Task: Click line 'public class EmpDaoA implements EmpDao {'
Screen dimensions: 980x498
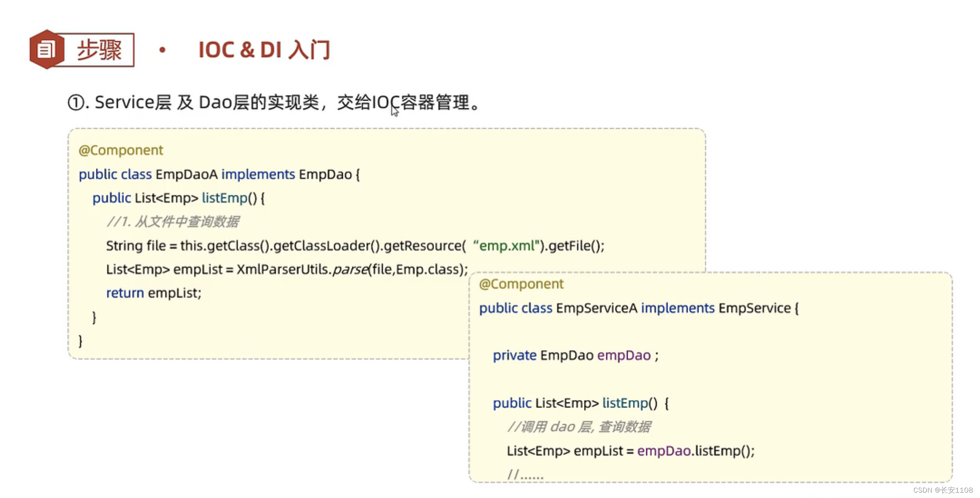Action: pos(219,174)
